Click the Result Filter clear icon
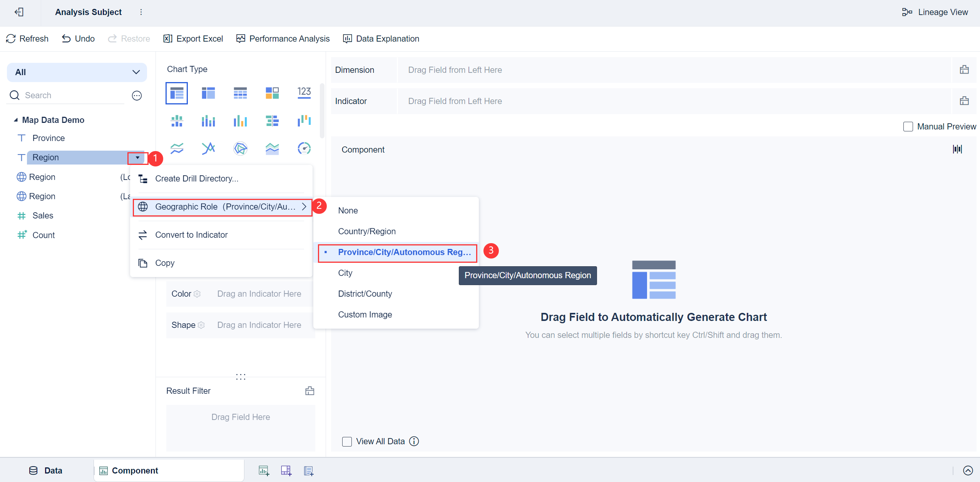 tap(310, 391)
